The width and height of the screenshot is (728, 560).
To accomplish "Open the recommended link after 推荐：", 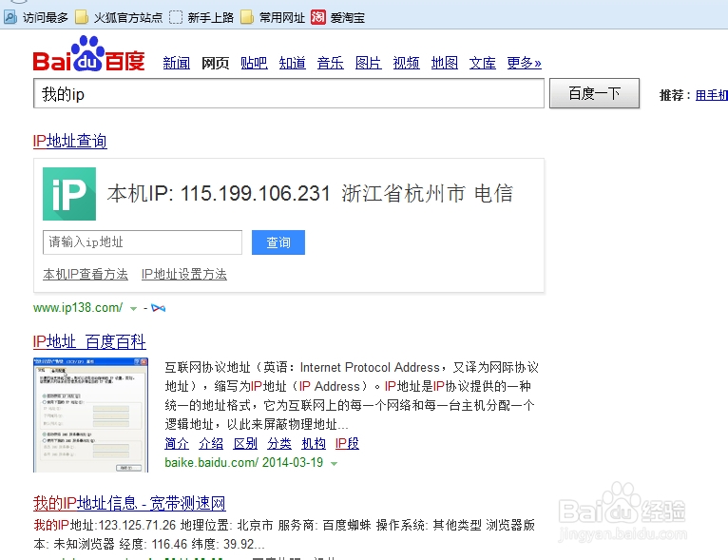I will click(711, 95).
